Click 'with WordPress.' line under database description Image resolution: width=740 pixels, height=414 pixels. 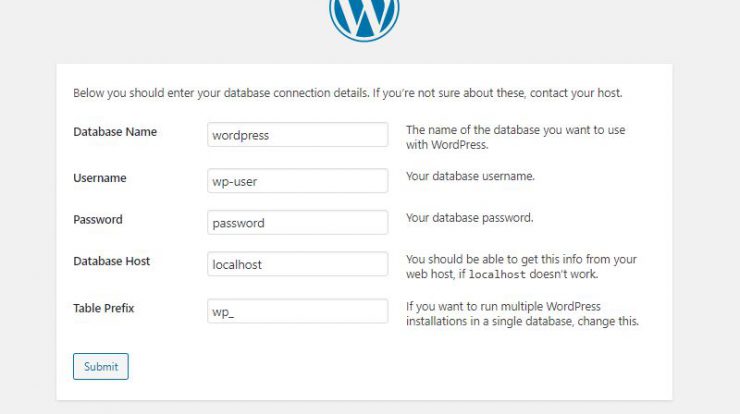pos(447,144)
